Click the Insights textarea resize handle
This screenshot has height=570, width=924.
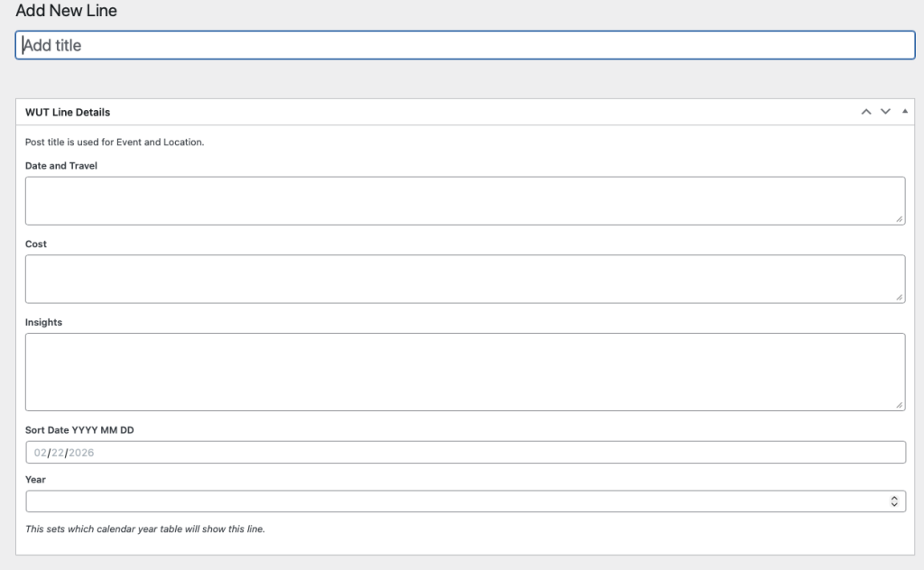click(x=900, y=406)
